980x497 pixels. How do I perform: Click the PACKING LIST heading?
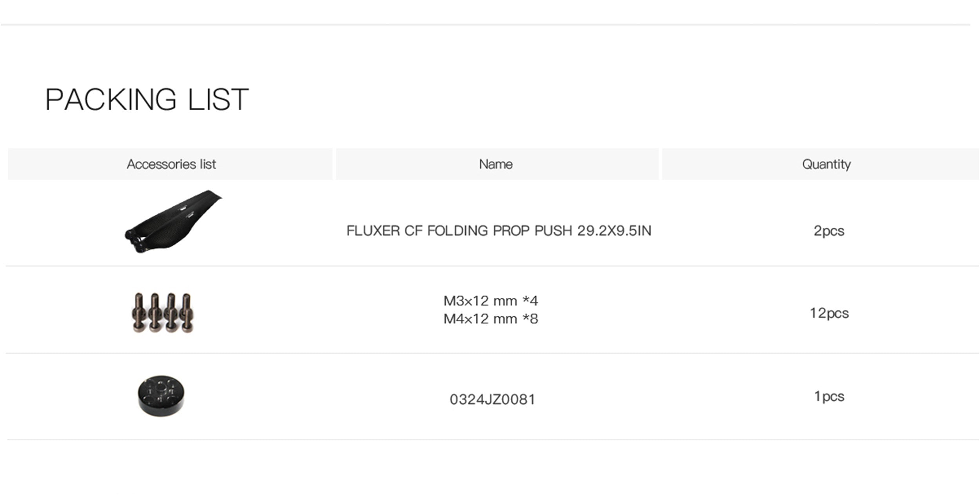[147, 100]
